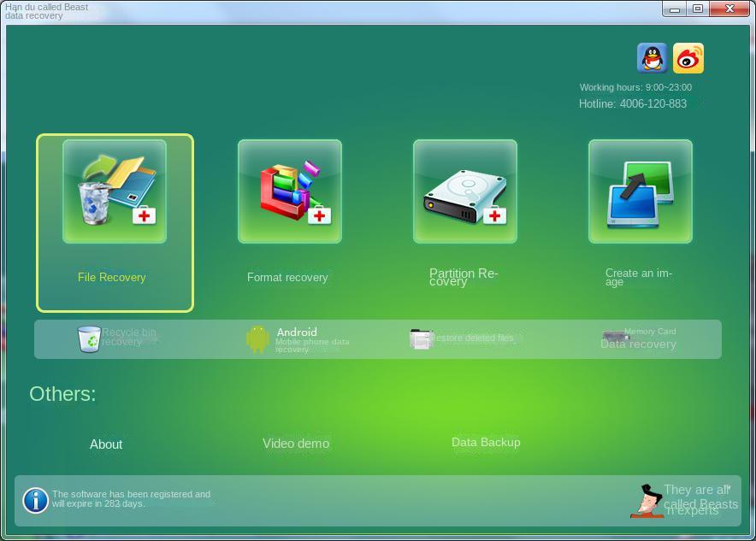Open the Video demo link
Screen dimensions: 756x541
point(296,444)
